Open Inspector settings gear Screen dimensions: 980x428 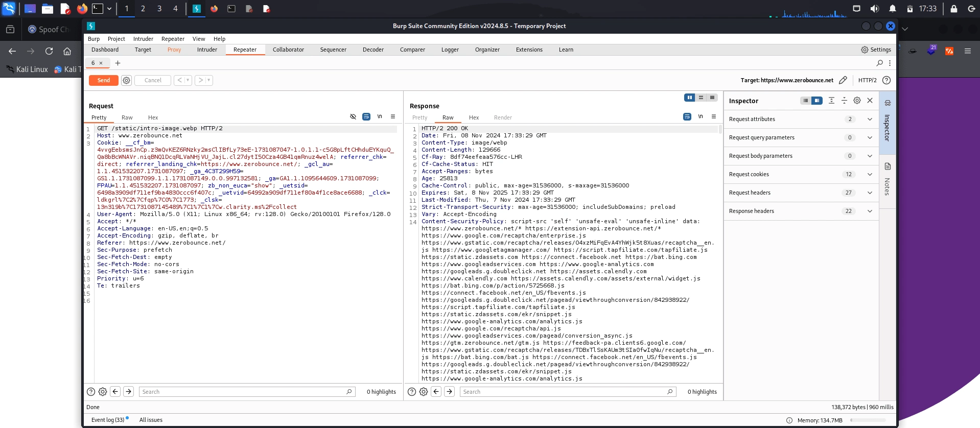click(857, 101)
